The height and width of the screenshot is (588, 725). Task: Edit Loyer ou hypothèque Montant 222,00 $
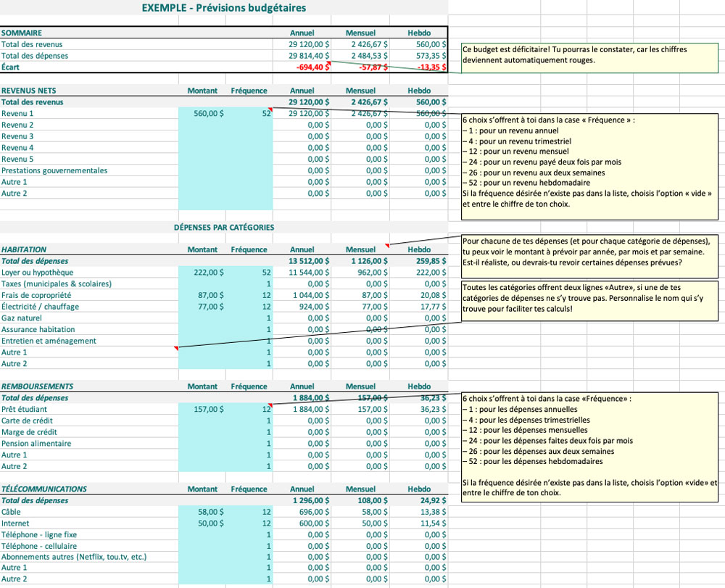pos(202,273)
